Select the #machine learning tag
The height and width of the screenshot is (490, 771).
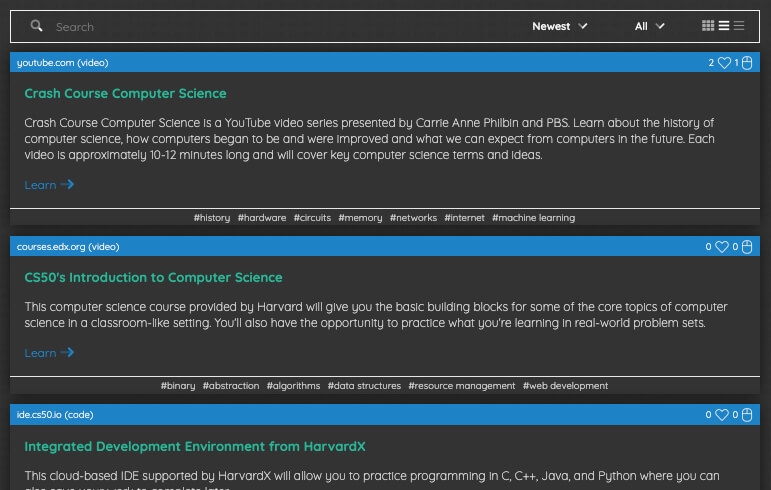[534, 218]
